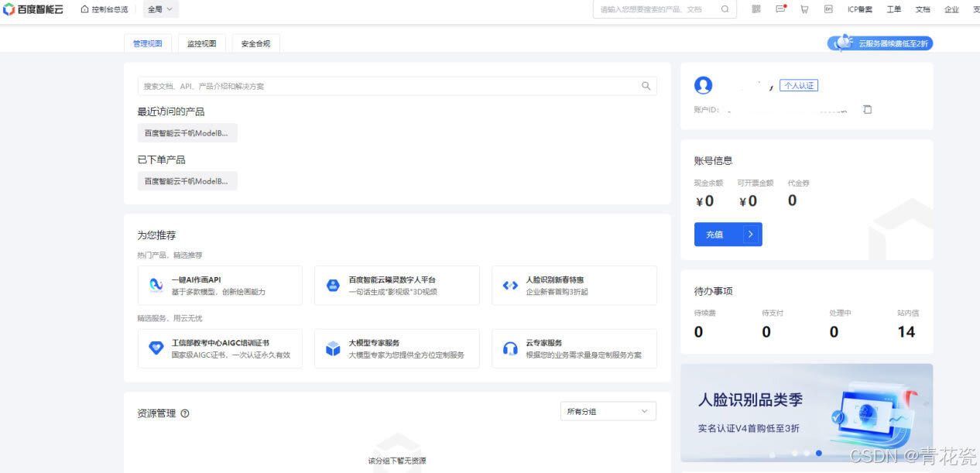
Task: Focus the docs and API search field
Action: (397, 86)
